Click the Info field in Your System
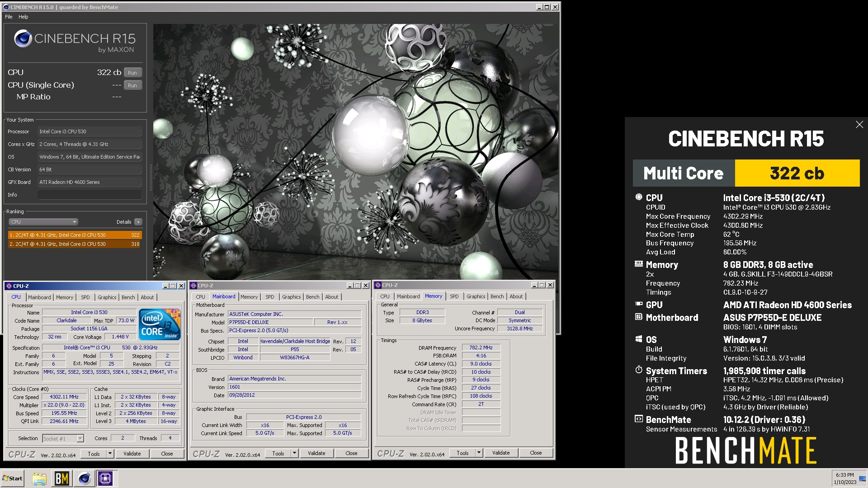The height and width of the screenshot is (488, 868). (90, 195)
